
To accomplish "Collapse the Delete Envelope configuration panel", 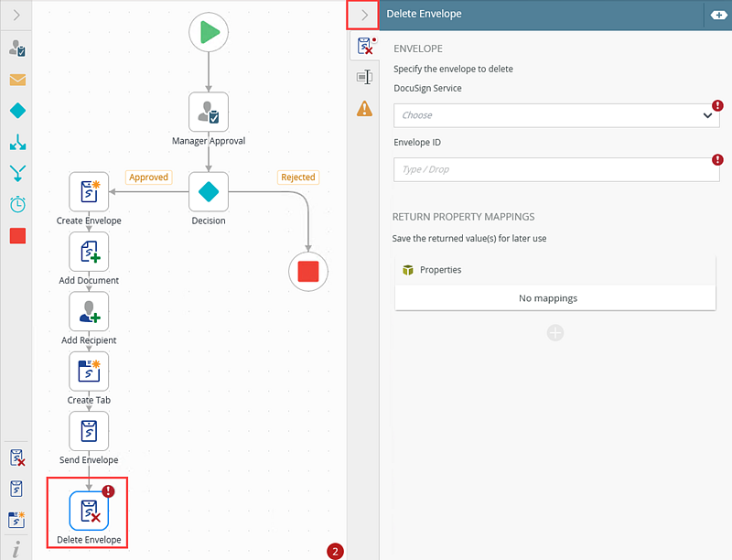I will pos(364,15).
